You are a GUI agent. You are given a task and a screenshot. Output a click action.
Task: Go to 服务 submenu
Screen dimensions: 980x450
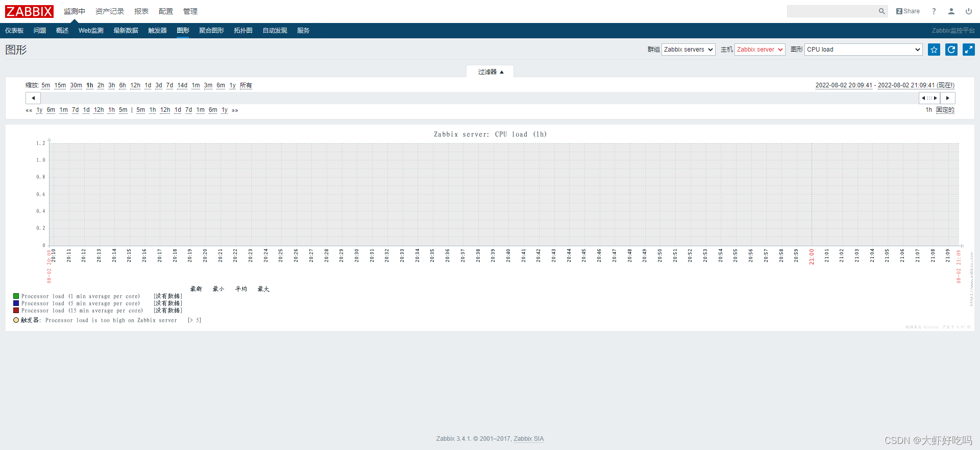[303, 31]
